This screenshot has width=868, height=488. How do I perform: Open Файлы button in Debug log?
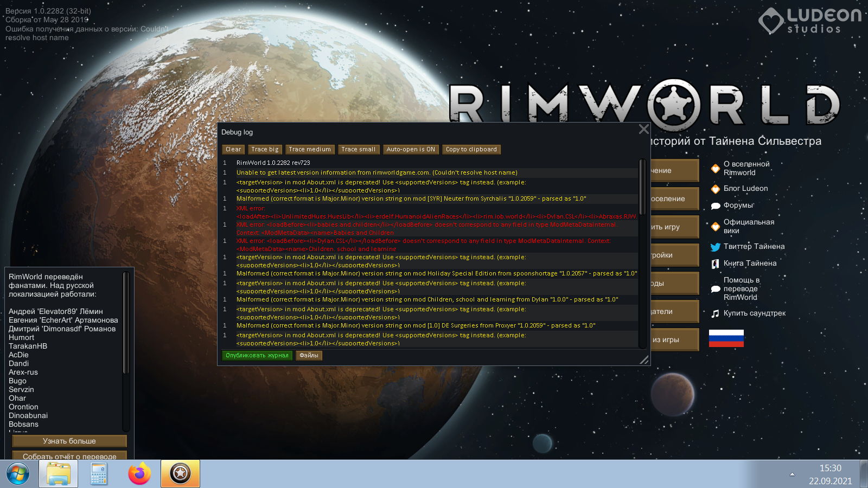pyautogui.click(x=309, y=356)
